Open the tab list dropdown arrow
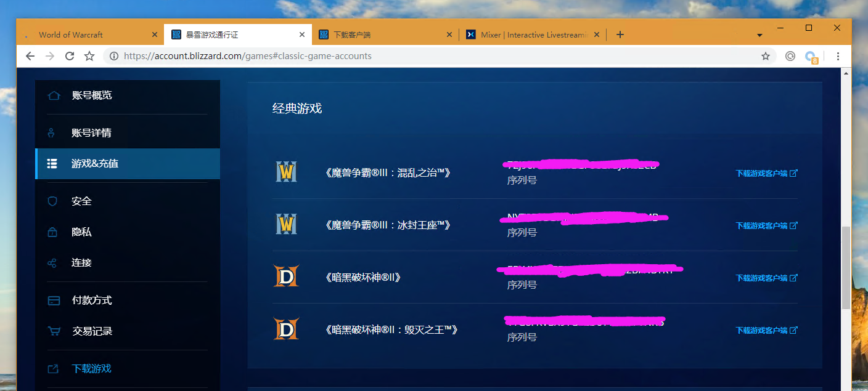Image resolution: width=868 pixels, height=391 pixels. pyautogui.click(x=760, y=35)
